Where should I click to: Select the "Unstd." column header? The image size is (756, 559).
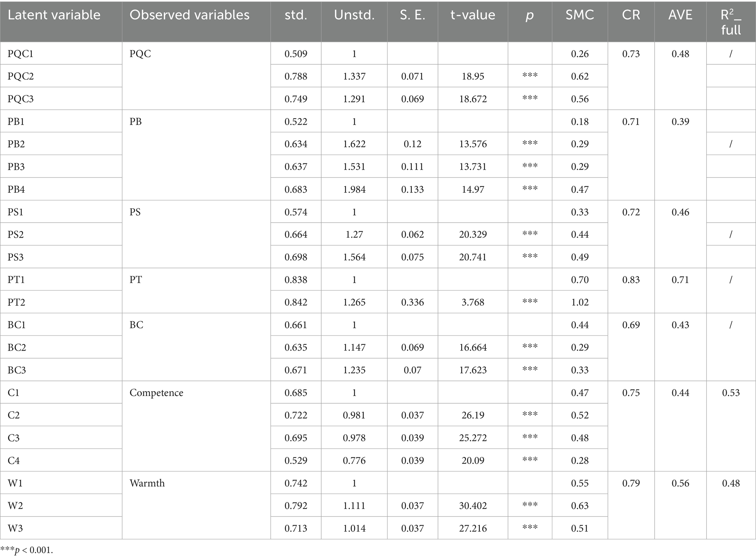354,15
